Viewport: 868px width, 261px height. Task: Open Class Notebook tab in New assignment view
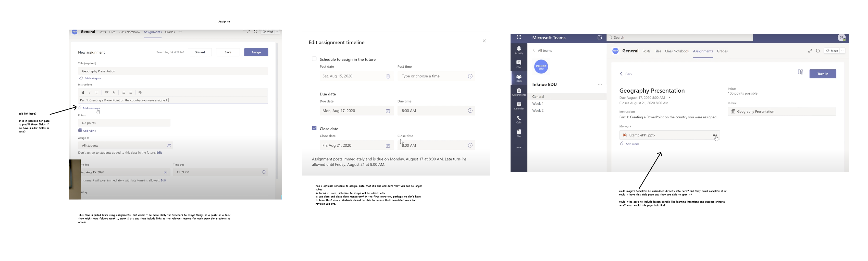(x=129, y=32)
